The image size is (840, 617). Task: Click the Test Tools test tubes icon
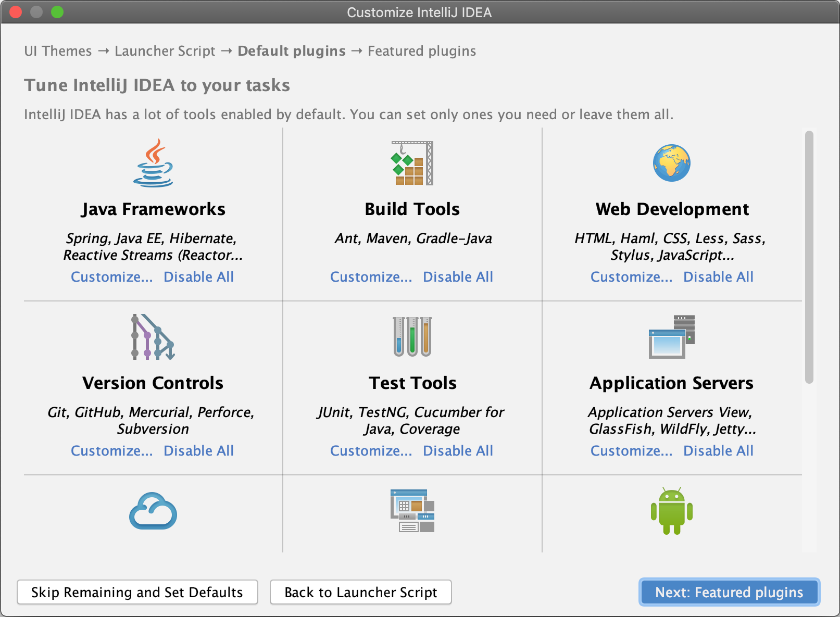pos(412,337)
